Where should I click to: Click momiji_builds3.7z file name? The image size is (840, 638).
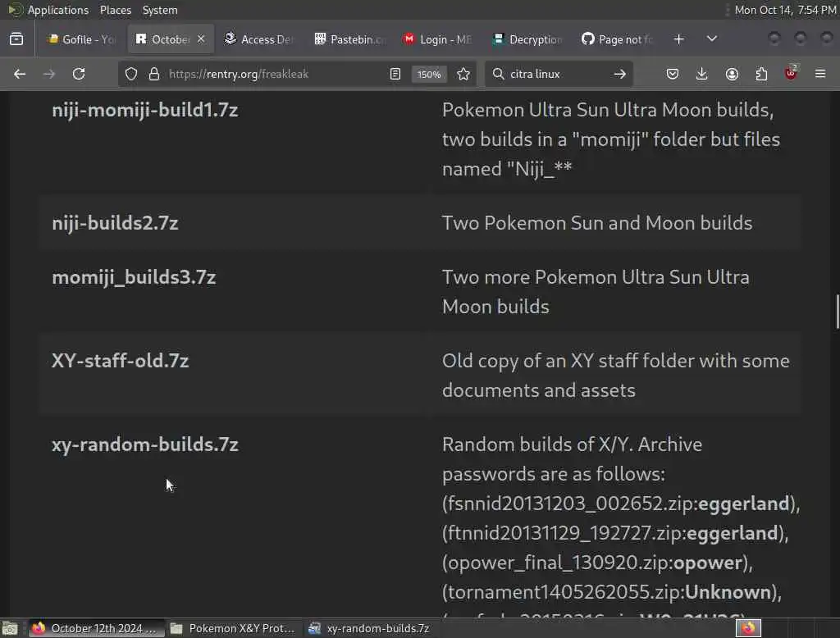tap(134, 277)
